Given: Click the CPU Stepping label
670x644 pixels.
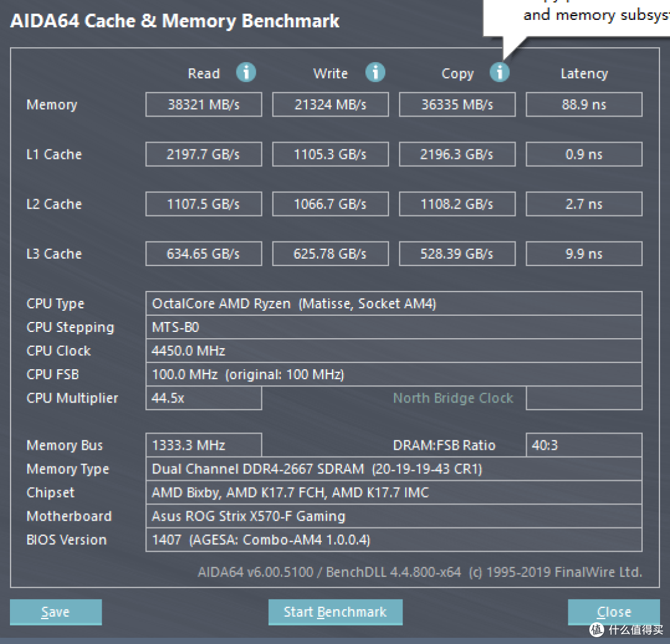Looking at the screenshot, I should 71,328.
